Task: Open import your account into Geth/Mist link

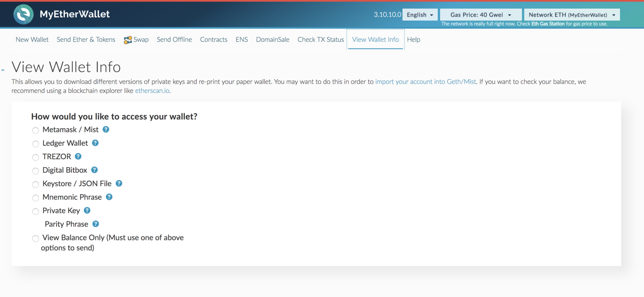Action: coord(426,82)
